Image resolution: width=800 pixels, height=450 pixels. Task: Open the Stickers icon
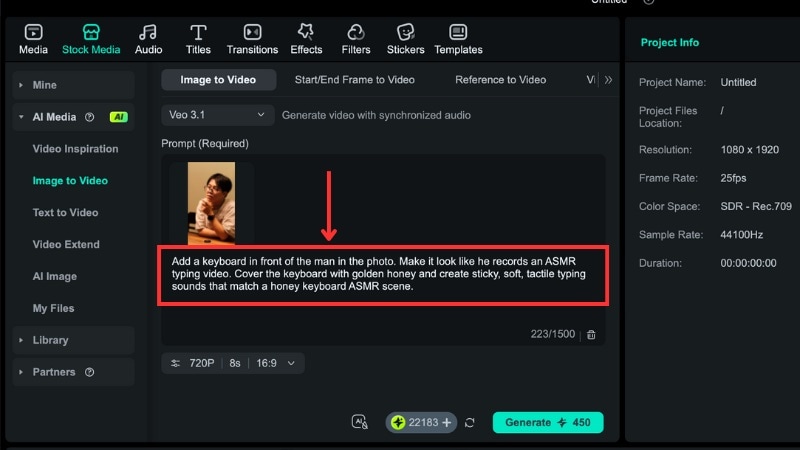point(406,32)
